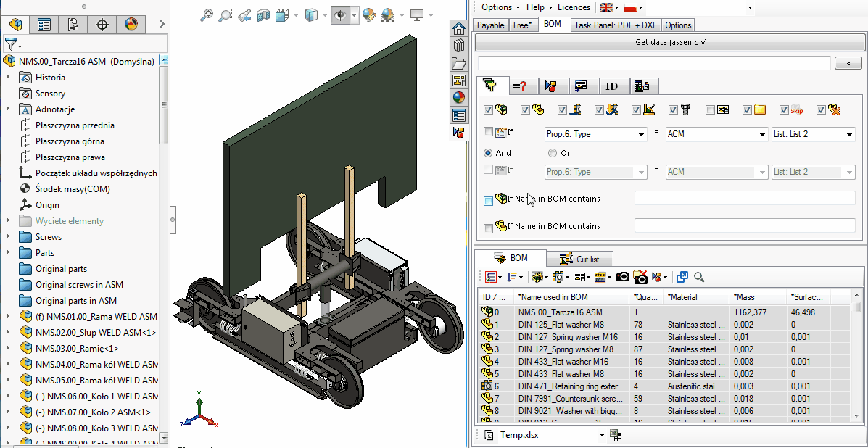Toggle the yellow folder filter checkbox
Viewport: 868px width, 448px height.
(x=748, y=110)
